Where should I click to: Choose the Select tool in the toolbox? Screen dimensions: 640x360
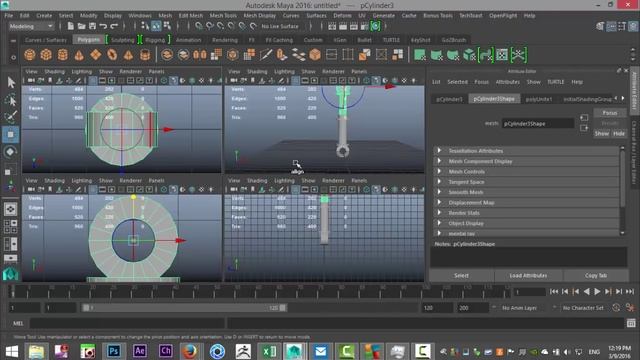pyautogui.click(x=11, y=82)
